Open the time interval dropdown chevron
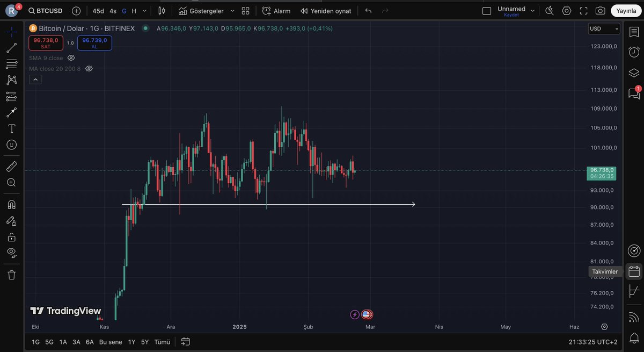Viewport: 644px width, 352px height. pos(144,11)
